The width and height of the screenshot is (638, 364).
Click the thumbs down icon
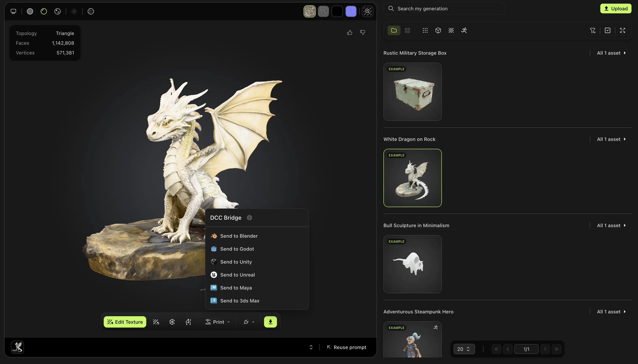point(363,32)
